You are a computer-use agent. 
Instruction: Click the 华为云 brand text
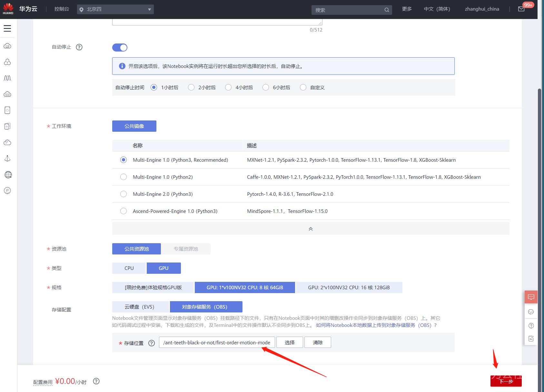28,9
